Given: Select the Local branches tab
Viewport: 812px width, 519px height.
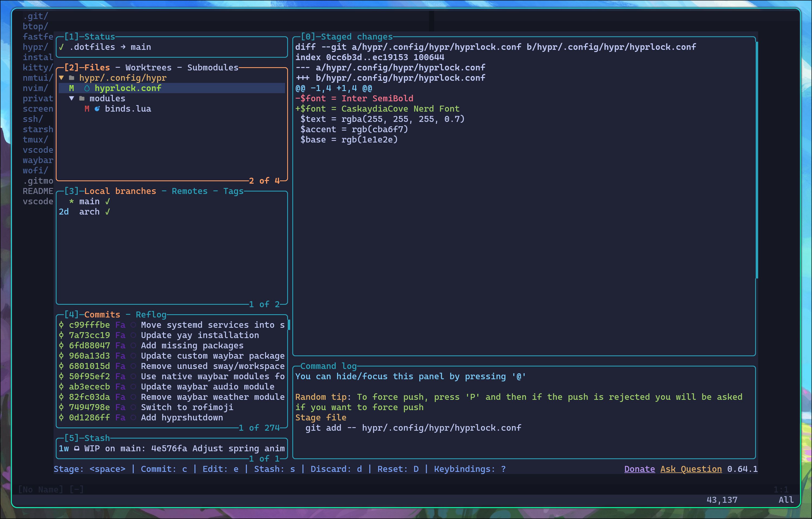Looking at the screenshot, I should (x=120, y=191).
